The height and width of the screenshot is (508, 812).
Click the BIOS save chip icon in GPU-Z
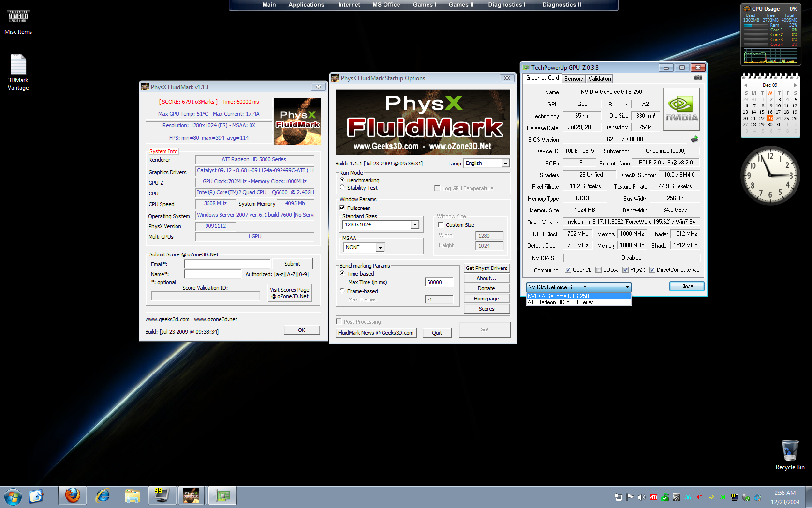coord(694,139)
